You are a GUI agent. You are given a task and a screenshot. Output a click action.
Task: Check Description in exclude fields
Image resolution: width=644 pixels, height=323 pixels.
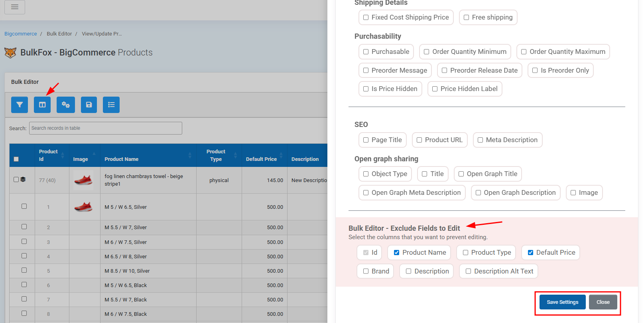pos(409,271)
